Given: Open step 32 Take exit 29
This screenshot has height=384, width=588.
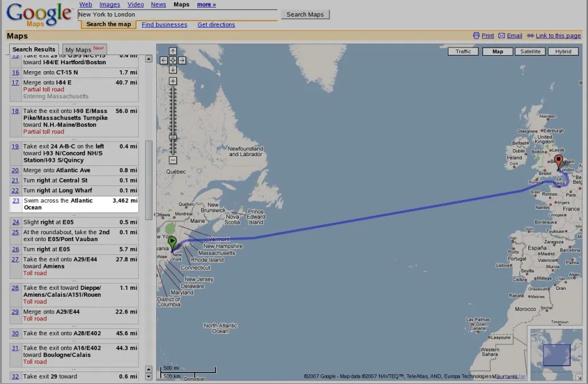Looking at the screenshot, I should click(x=74, y=376).
